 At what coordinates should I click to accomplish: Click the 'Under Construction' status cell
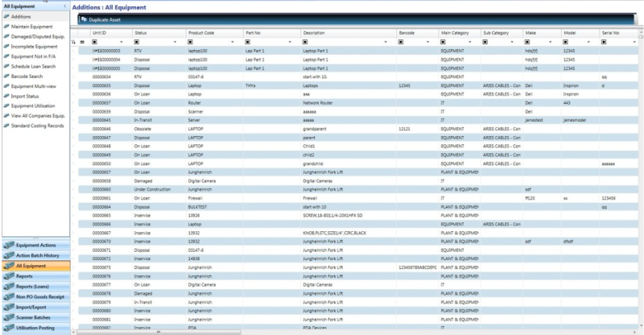[159, 189]
